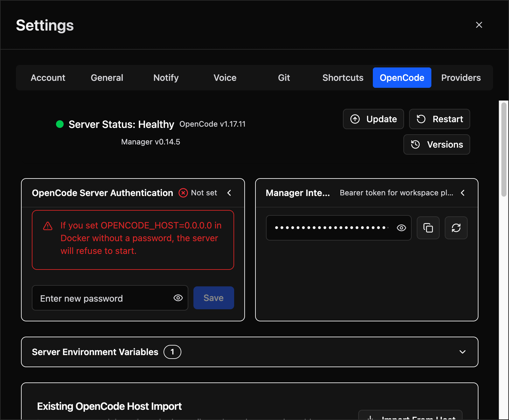Screen dimensions: 509x420
Task: Click the 'Manager v0.14.5' version text
Action: [x=151, y=142]
